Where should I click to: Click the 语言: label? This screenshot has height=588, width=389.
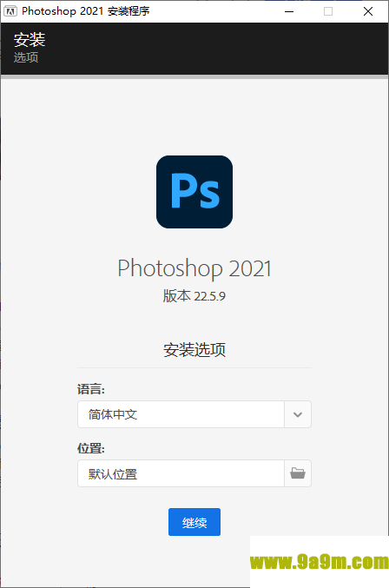(91, 389)
